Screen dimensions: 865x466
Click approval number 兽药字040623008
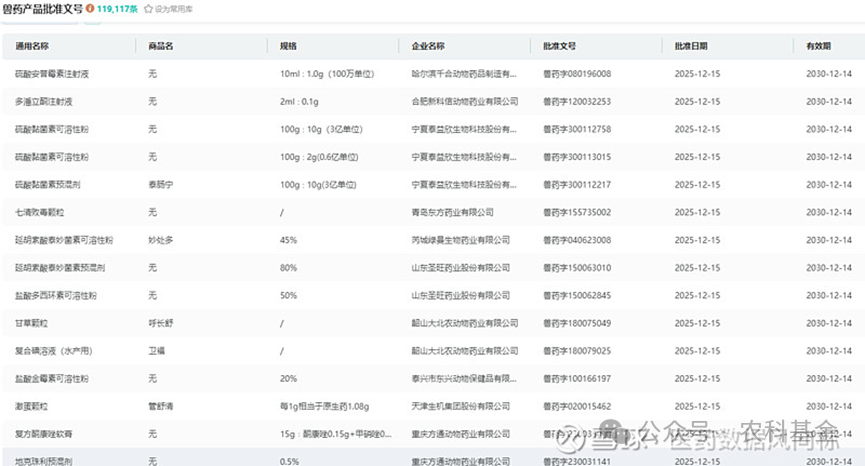(577, 240)
